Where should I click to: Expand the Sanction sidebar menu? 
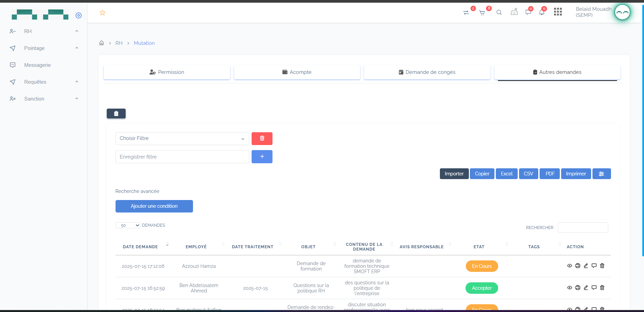point(44,98)
